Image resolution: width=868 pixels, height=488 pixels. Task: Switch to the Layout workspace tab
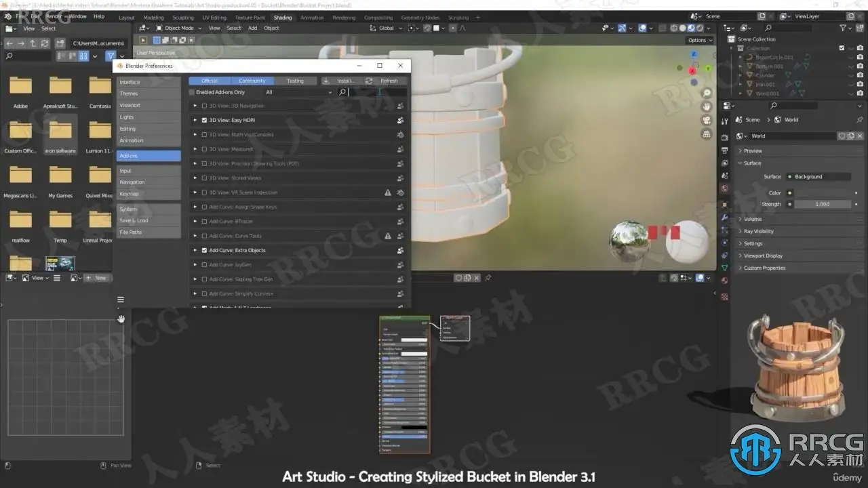point(126,18)
